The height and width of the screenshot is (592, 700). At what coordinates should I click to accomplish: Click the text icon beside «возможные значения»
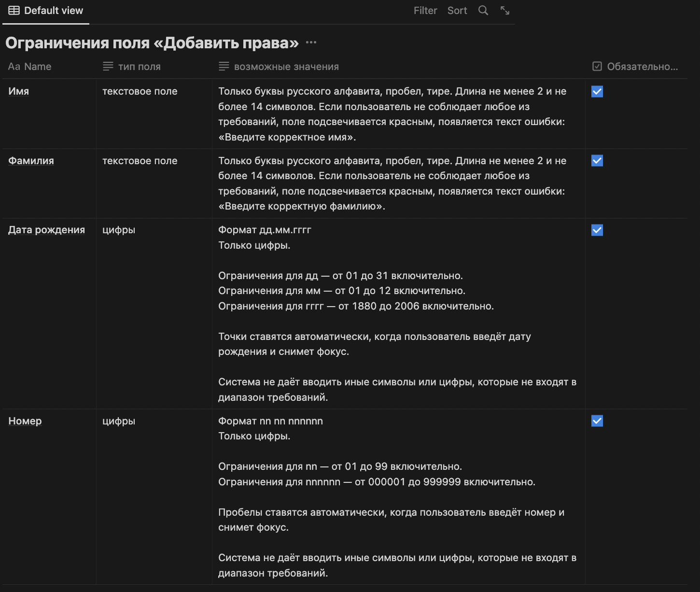[x=224, y=66]
